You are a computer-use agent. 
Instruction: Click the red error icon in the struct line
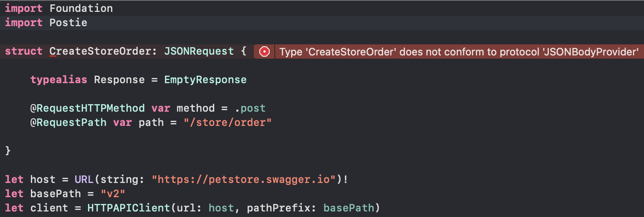[x=264, y=51]
